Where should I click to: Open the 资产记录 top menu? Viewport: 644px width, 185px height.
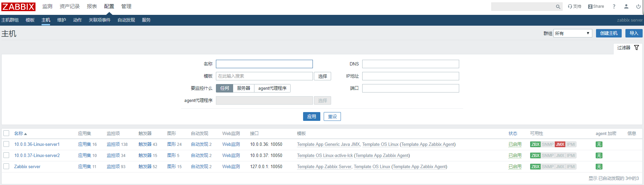(x=70, y=6)
